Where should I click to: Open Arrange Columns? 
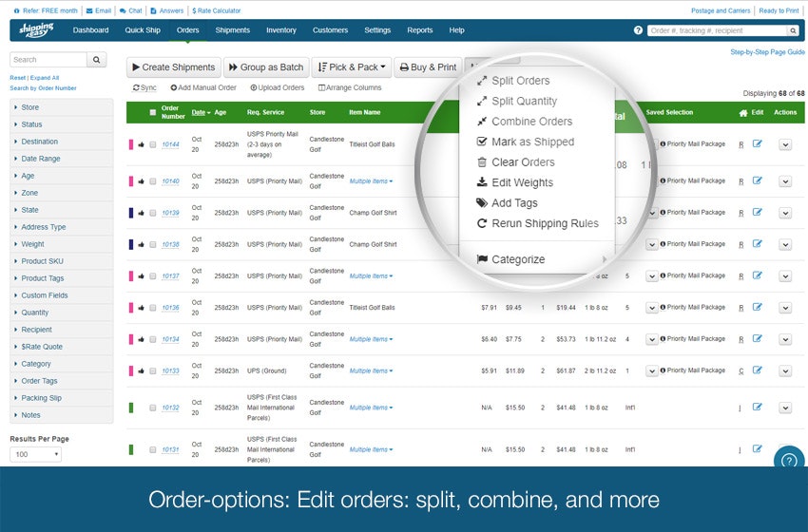coord(350,87)
